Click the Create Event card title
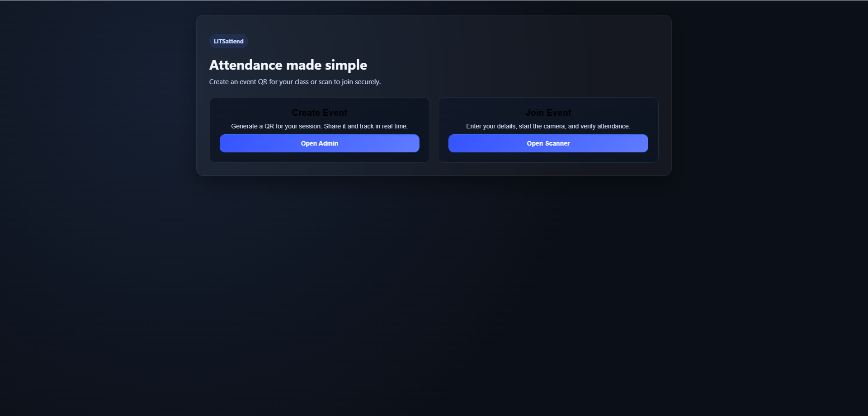This screenshot has height=416, width=868. click(319, 113)
